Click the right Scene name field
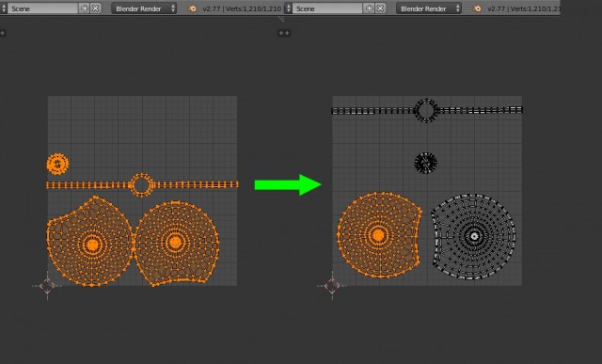 click(x=328, y=8)
